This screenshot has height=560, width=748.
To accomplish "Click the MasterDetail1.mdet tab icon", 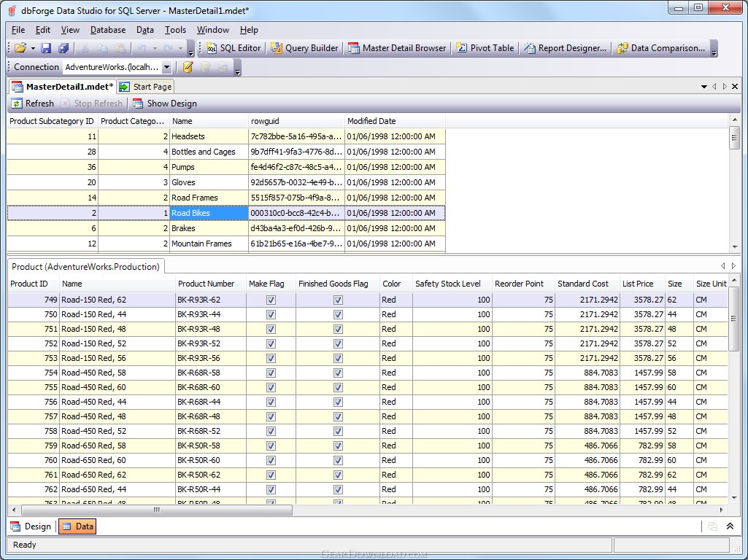I will coord(18,87).
